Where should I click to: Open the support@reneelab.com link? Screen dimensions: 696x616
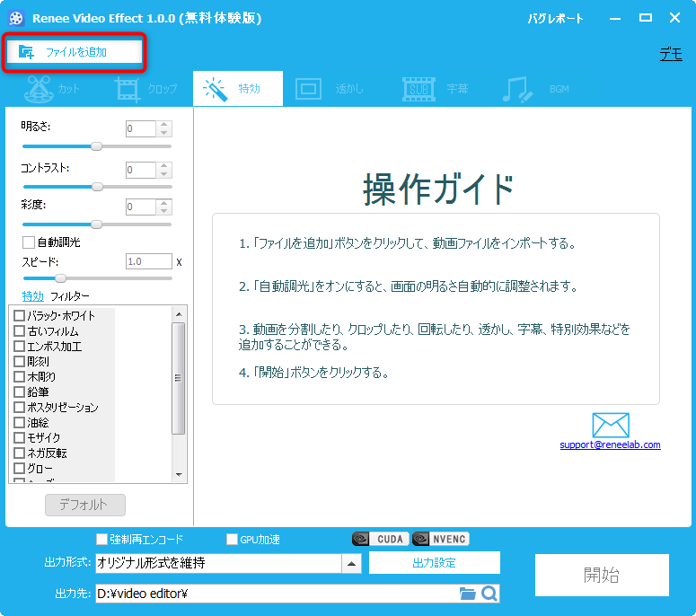pos(610,444)
